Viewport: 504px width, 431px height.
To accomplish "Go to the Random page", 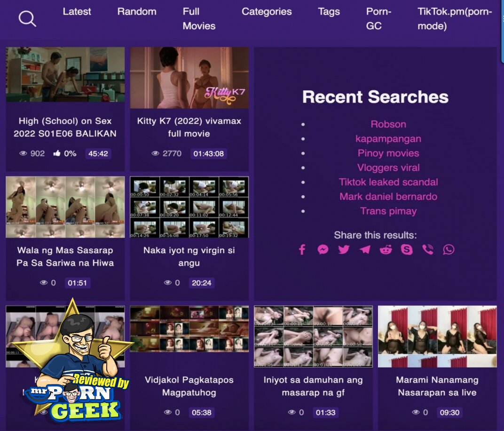I will click(137, 12).
